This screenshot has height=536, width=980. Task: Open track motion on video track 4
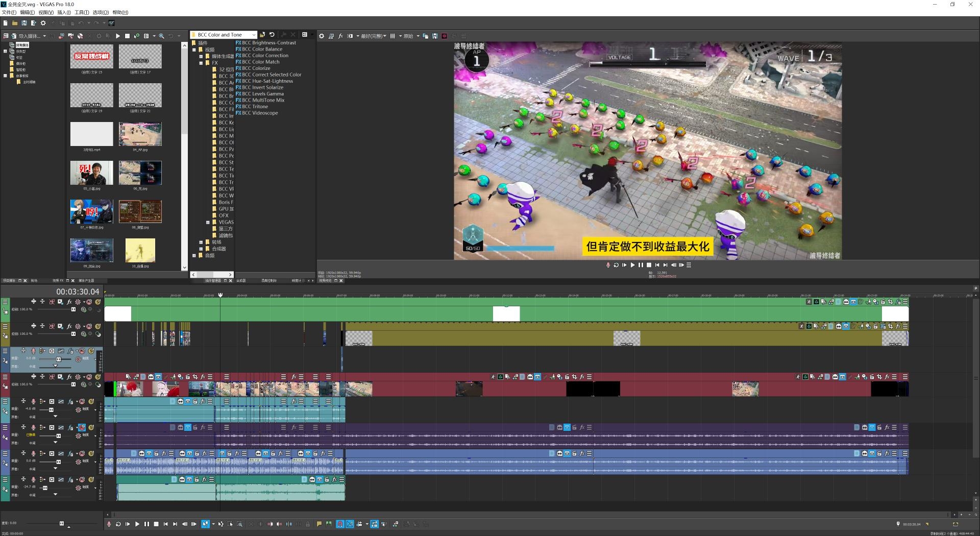pyautogui.click(x=60, y=377)
